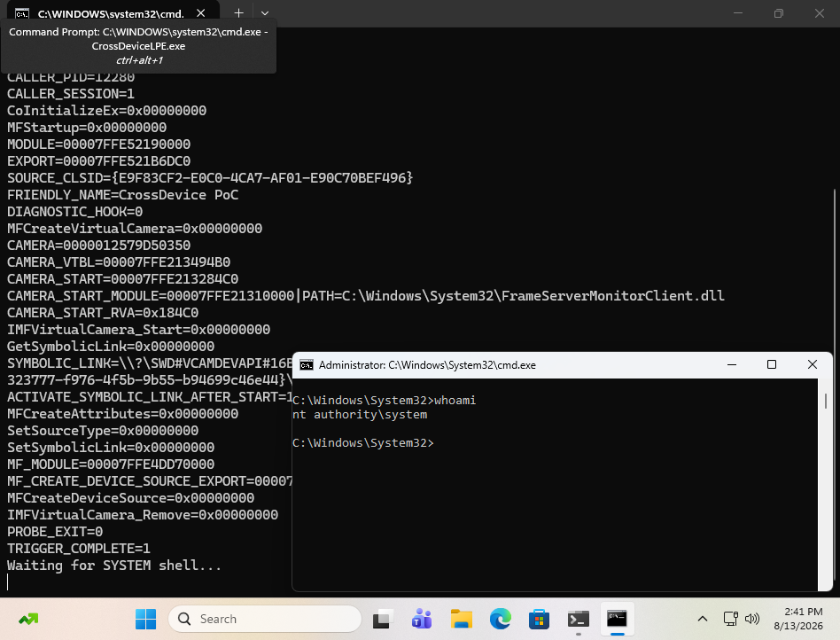Click the EXPORT=00007FFE521B6DC0 line
This screenshot has width=840, height=640.
point(98,161)
